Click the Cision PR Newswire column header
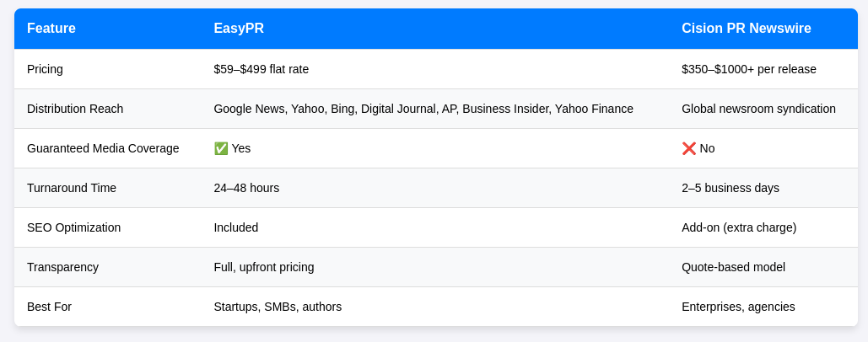 (746, 29)
